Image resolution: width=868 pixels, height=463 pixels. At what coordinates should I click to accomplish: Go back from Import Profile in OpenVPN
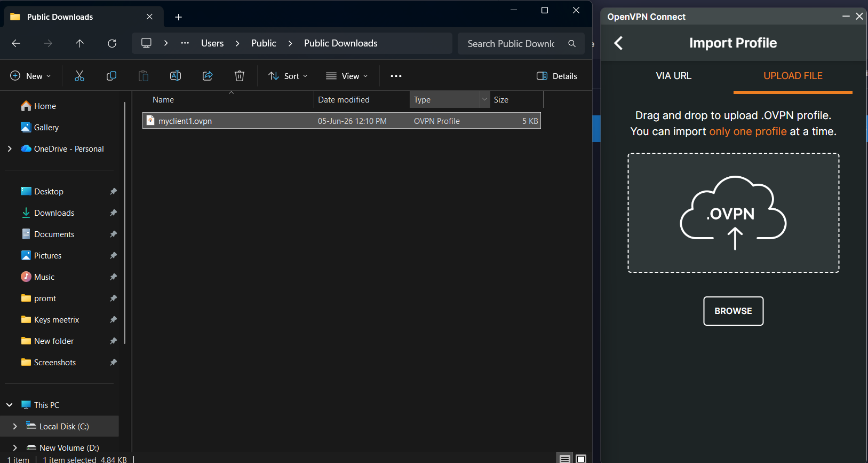(x=618, y=43)
